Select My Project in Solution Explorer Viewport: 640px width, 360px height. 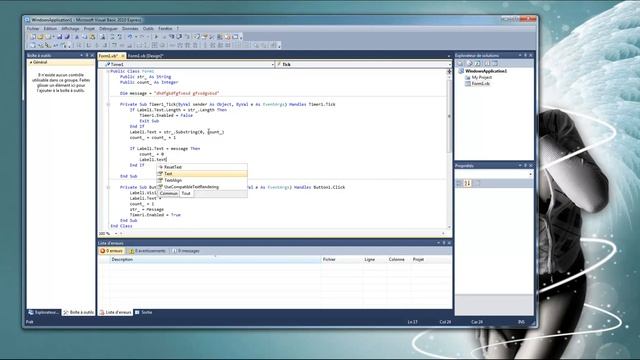point(482,77)
